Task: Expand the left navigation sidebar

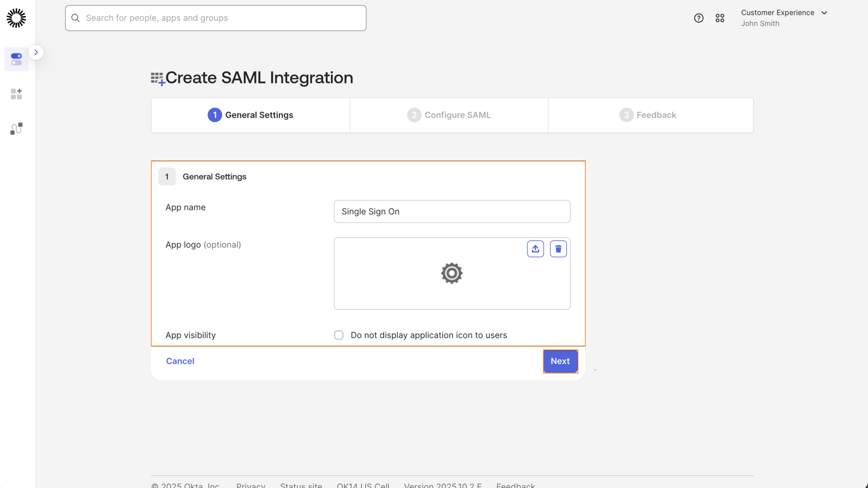Action: (36, 52)
